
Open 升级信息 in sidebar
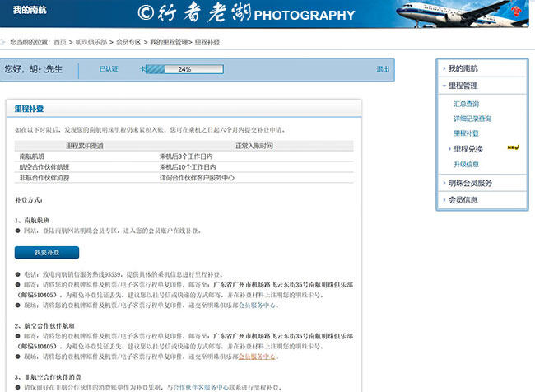pos(467,164)
